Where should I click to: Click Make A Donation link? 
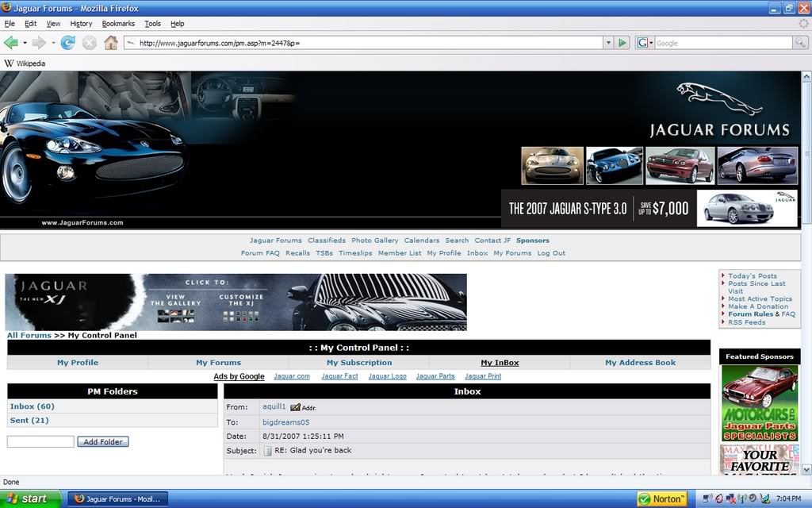coord(758,306)
